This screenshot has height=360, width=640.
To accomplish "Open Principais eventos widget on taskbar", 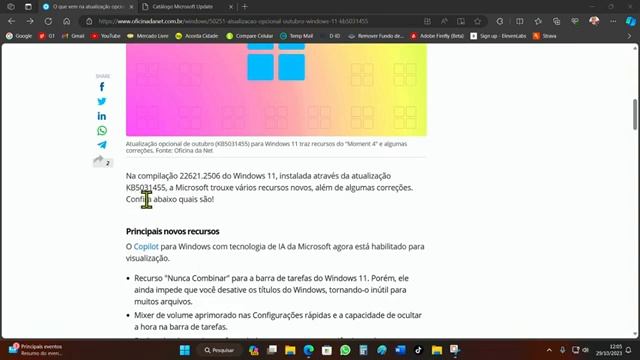I will pyautogui.click(x=36, y=350).
